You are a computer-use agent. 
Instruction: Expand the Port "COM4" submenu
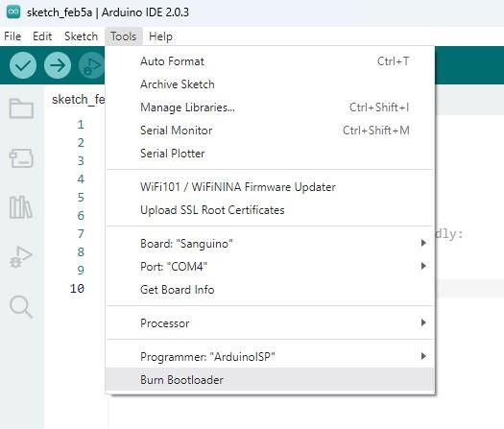coord(271,267)
